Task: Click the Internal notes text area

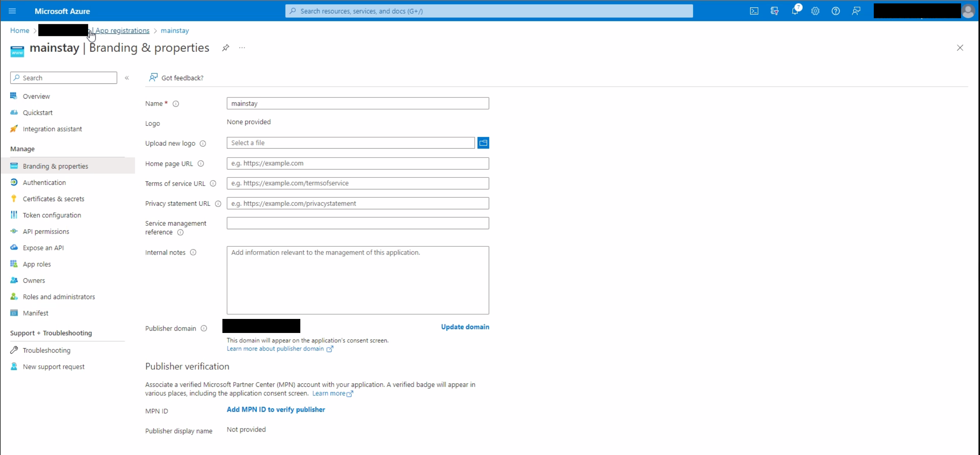Action: (x=358, y=280)
